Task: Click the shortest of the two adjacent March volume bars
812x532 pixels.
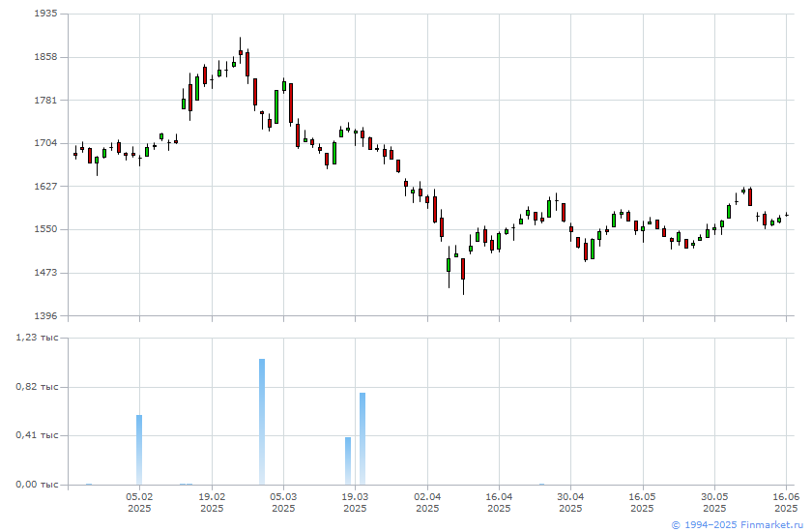Action: [348, 461]
